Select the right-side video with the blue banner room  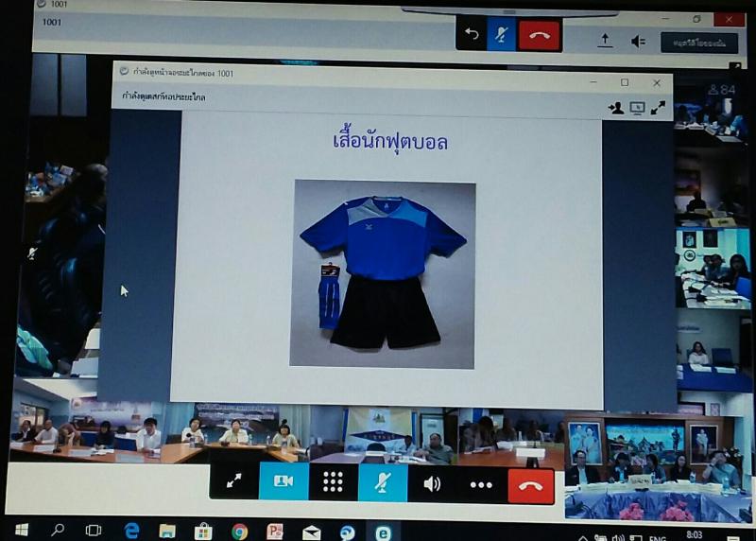pos(713,270)
